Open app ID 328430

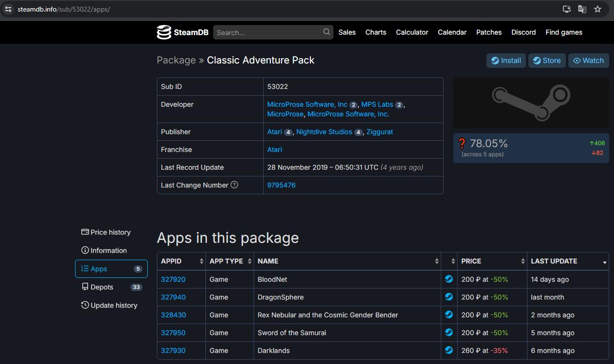coord(173,315)
